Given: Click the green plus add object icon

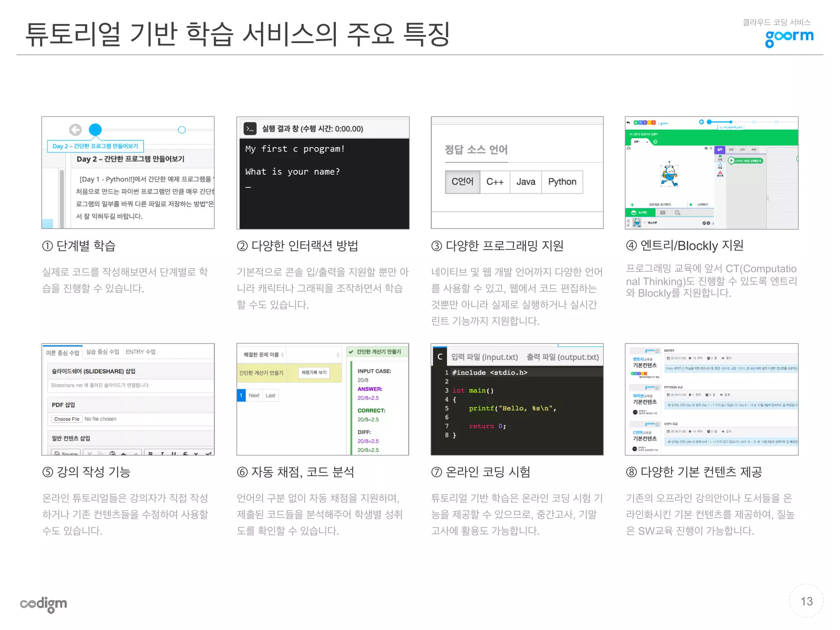Looking at the screenshot, I should pyautogui.click(x=632, y=204).
